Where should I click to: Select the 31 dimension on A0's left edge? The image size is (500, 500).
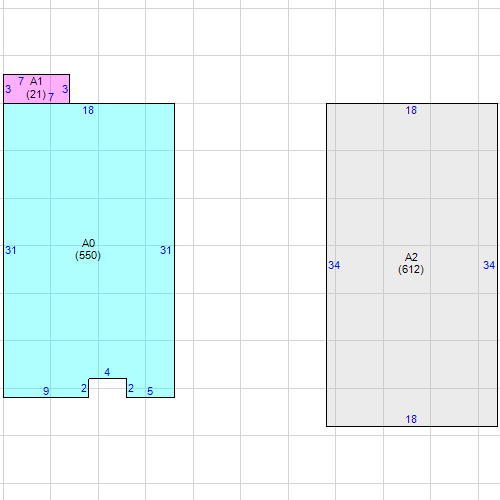click(x=11, y=250)
